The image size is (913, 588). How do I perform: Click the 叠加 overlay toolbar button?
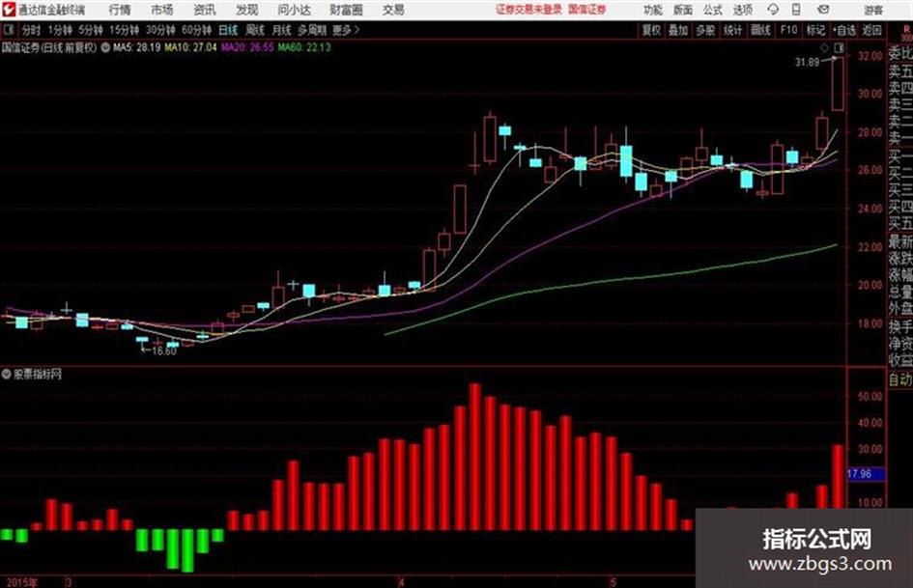(678, 30)
